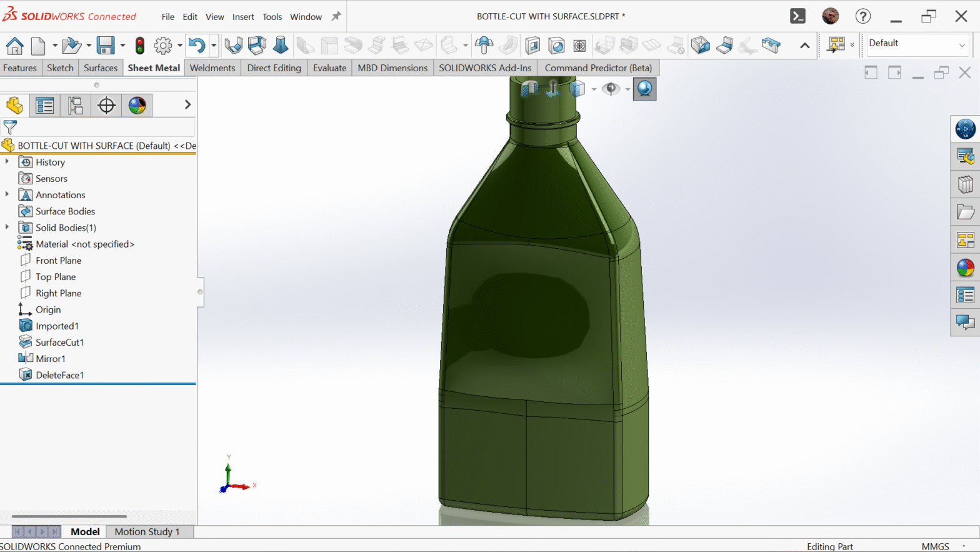
Task: Switch to the Evaluate tab
Action: (x=329, y=68)
